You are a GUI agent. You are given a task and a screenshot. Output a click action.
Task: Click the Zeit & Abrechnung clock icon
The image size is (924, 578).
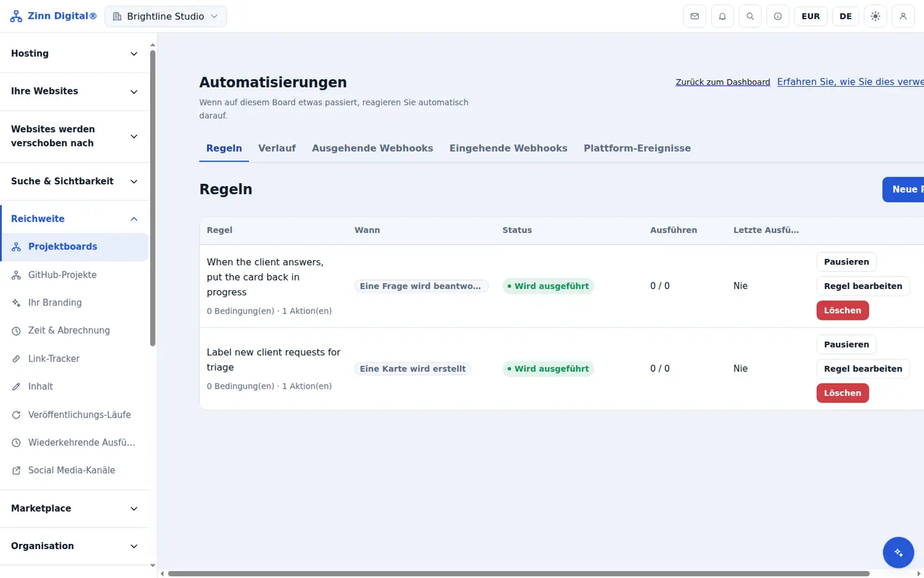tap(16, 331)
